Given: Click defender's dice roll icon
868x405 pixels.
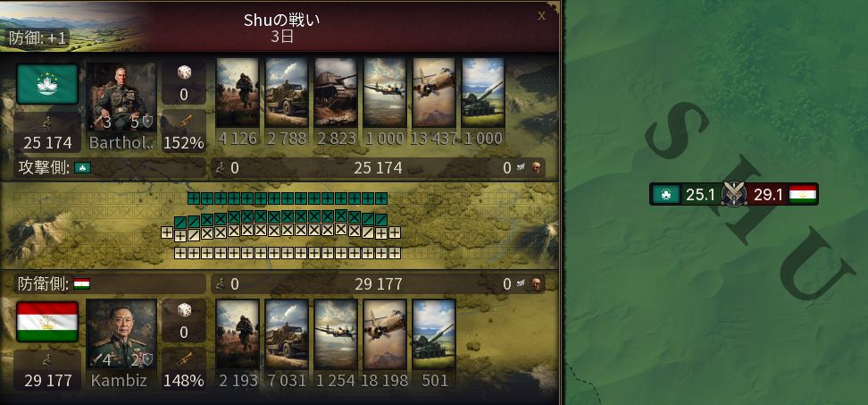Looking at the screenshot, I should click(184, 310).
